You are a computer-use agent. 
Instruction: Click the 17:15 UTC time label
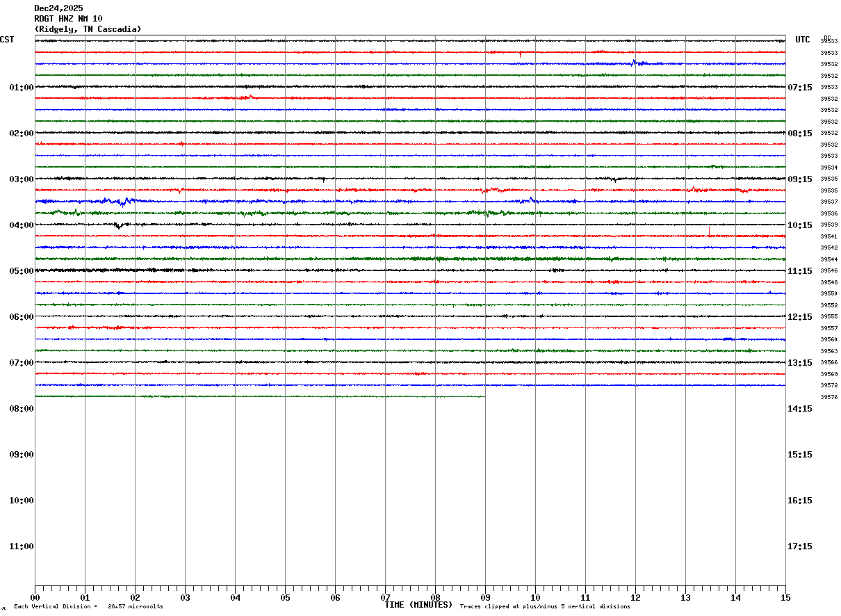point(800,546)
